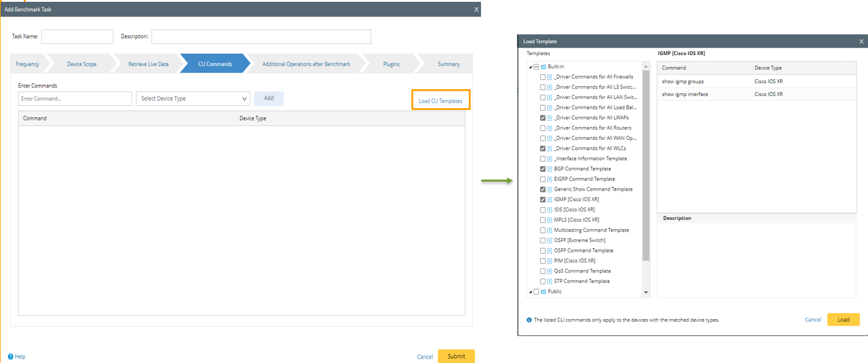This screenshot has height=363, width=868.
Task: Switch to the Device Scope step tab
Action: click(x=82, y=64)
